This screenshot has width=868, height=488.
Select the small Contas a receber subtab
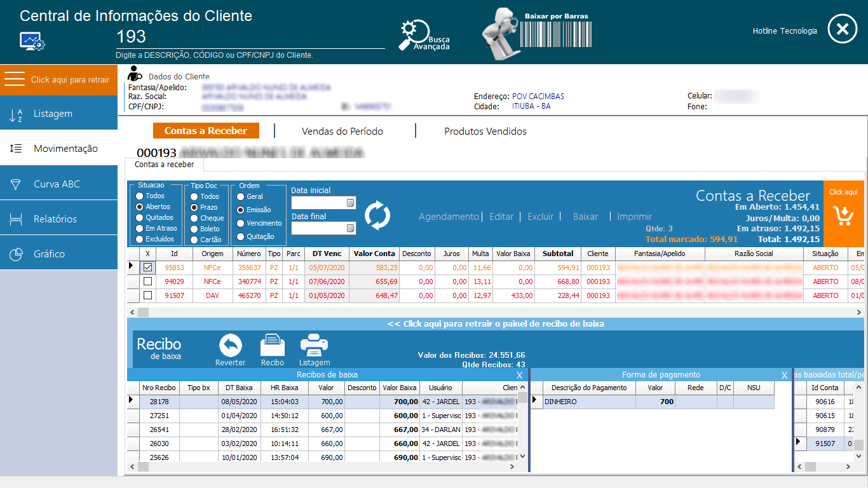pos(165,165)
